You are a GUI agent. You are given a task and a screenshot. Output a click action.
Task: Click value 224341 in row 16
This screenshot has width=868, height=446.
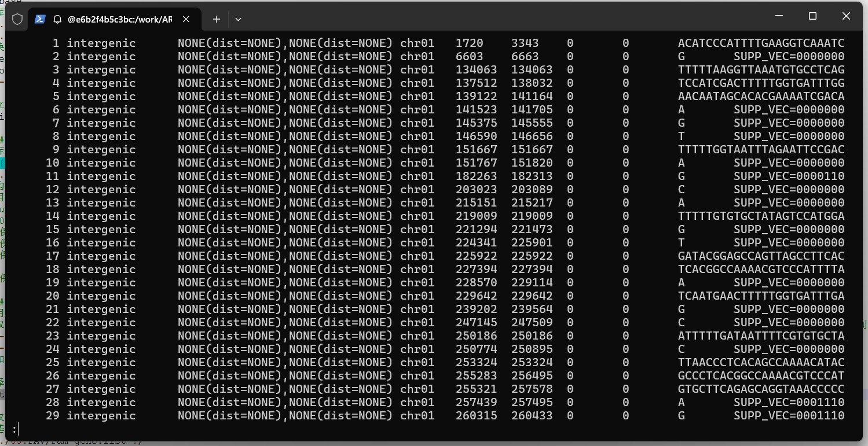476,243
